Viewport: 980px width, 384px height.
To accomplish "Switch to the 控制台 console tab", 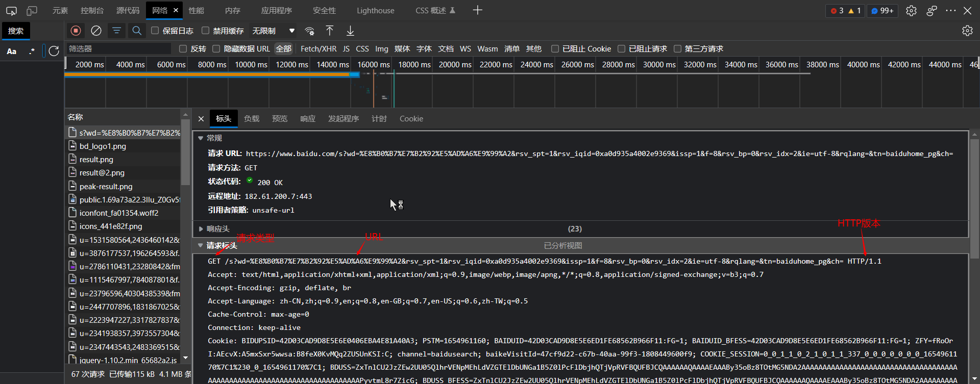I will [92, 11].
